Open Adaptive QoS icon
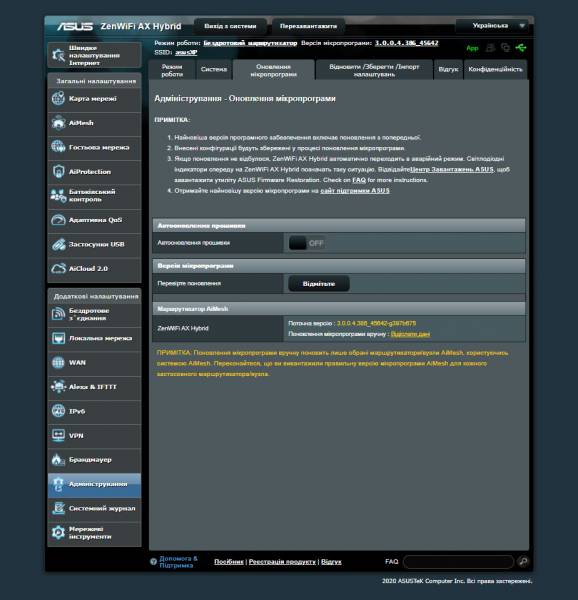Image resolution: width=578 pixels, height=600 pixels. (58, 220)
